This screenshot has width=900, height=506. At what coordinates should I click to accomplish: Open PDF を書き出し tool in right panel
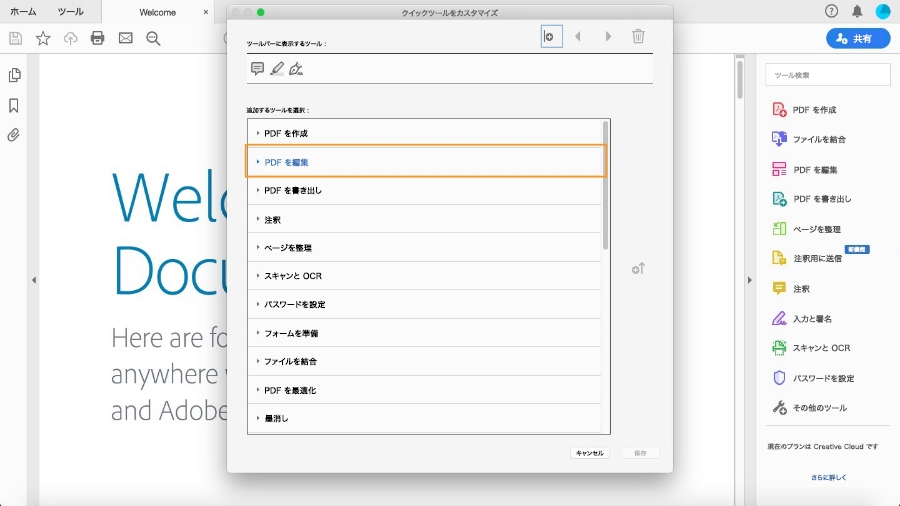point(812,199)
